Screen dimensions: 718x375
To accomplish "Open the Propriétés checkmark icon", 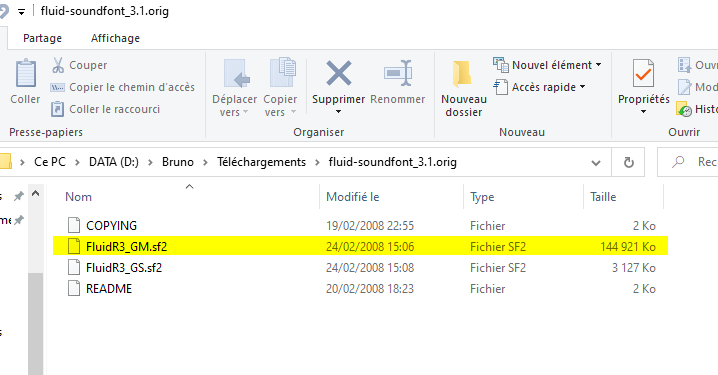I will click(x=643, y=73).
